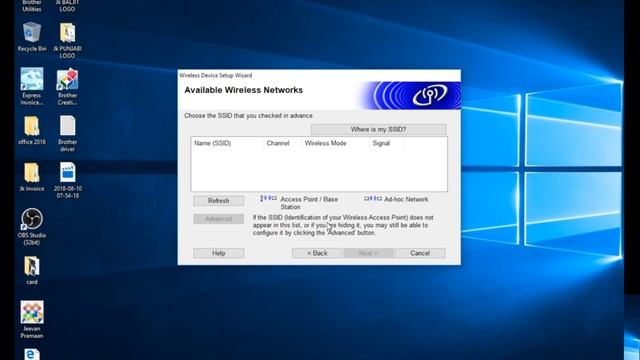Click the 'Where is my SSID?' button

coord(378,129)
